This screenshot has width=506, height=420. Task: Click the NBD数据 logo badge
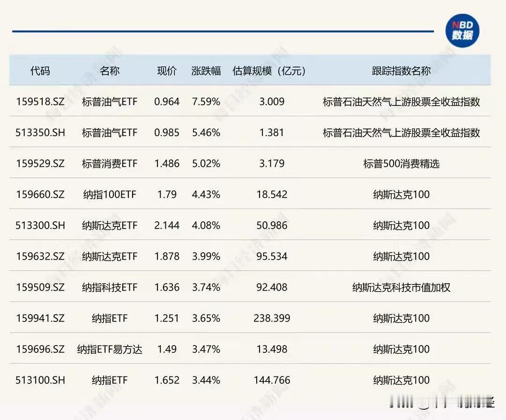[x=462, y=30]
